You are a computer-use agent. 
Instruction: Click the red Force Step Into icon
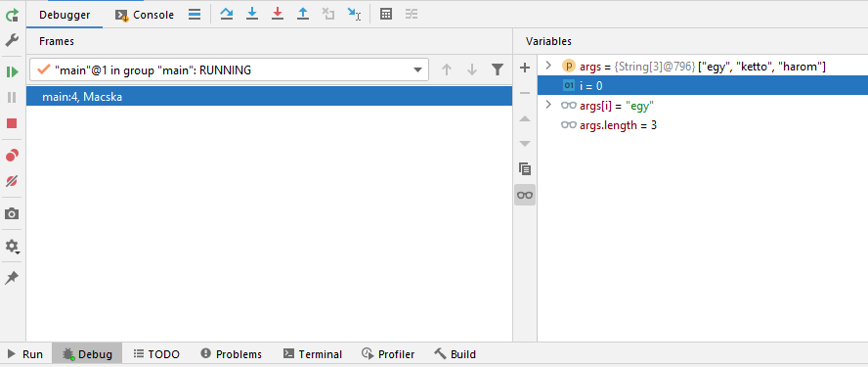coord(278,15)
